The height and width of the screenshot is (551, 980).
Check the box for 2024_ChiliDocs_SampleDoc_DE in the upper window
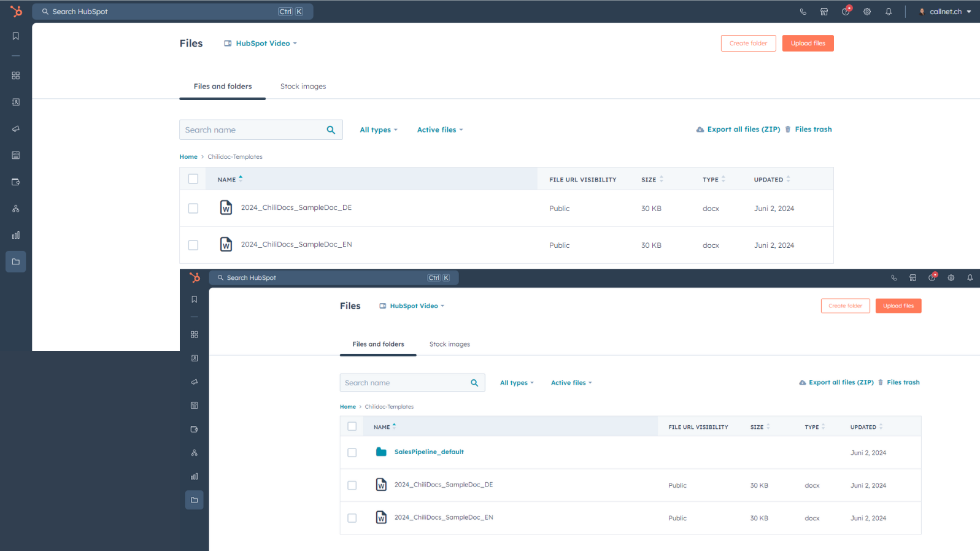pyautogui.click(x=193, y=209)
